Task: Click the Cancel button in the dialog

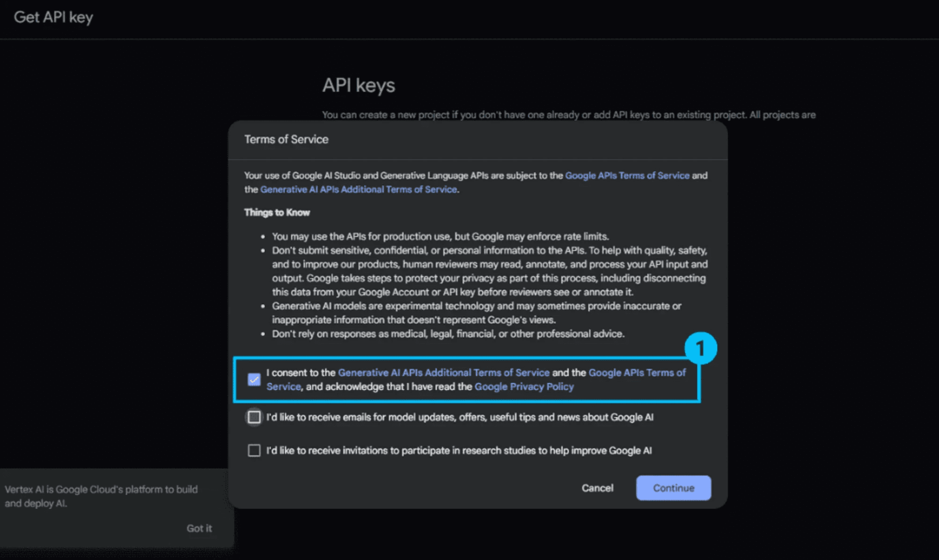Action: click(597, 488)
